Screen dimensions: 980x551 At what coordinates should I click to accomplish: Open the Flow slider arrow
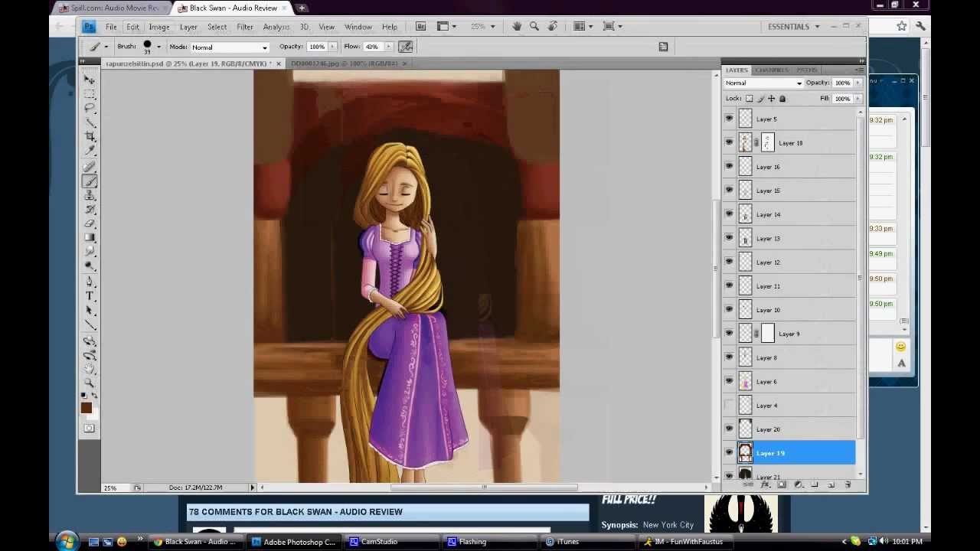(x=387, y=47)
